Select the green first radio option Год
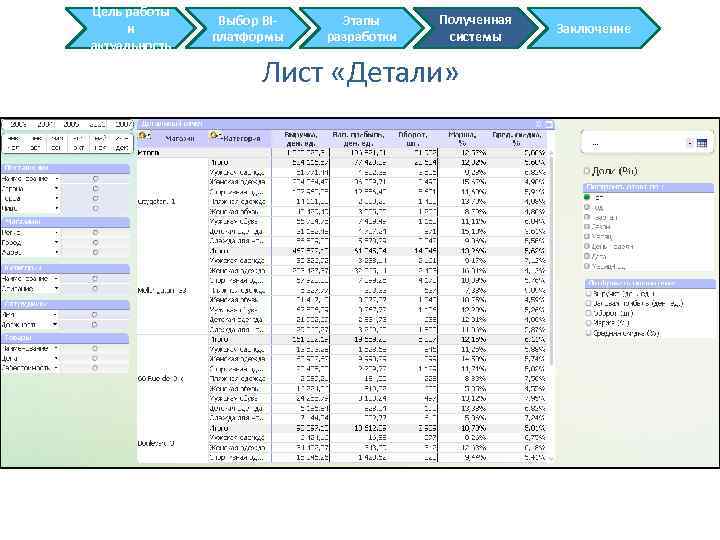This screenshot has width=720, height=540. tap(587, 197)
